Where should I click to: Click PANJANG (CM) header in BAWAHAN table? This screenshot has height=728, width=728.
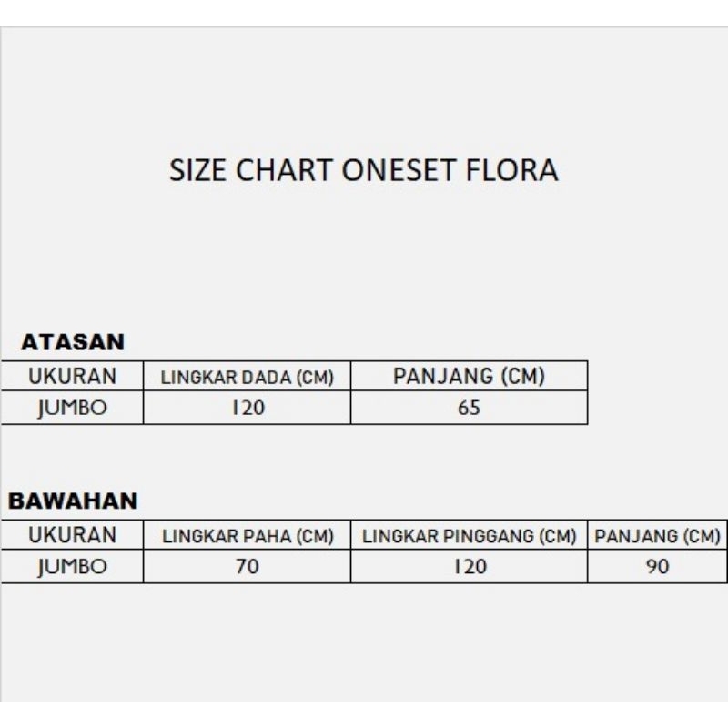tap(657, 536)
